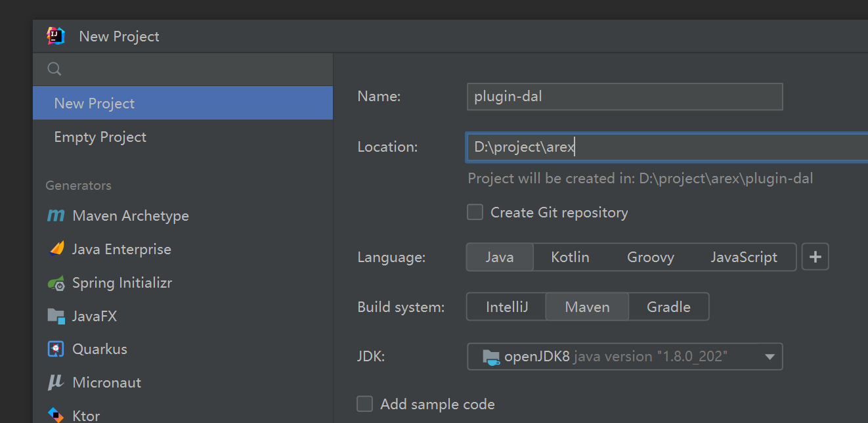Click the search magnifier icon
This screenshot has height=423, width=868.
click(x=54, y=69)
